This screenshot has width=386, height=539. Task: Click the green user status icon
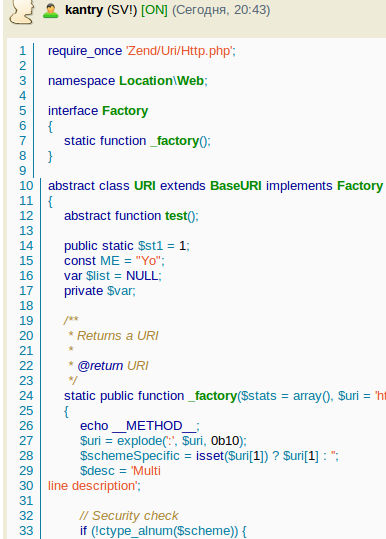point(51,11)
